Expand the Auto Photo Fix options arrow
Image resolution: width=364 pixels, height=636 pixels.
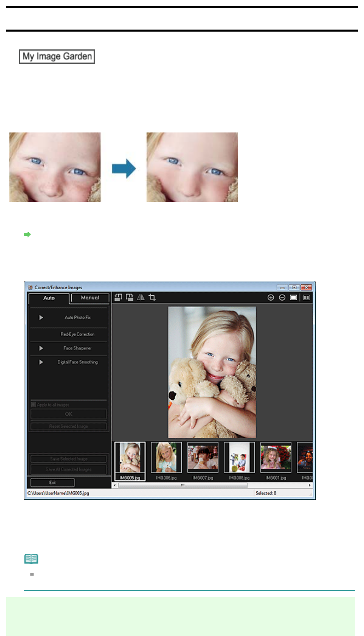(41, 318)
